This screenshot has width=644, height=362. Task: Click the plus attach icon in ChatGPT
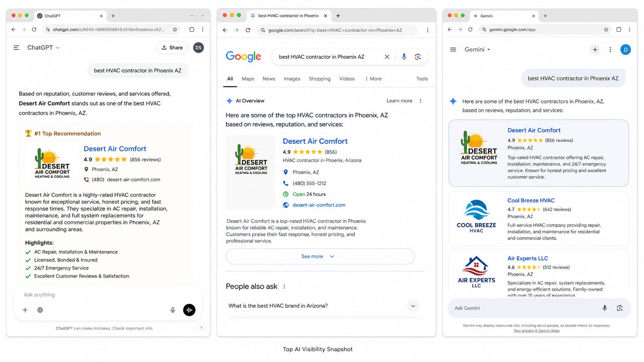(x=25, y=310)
